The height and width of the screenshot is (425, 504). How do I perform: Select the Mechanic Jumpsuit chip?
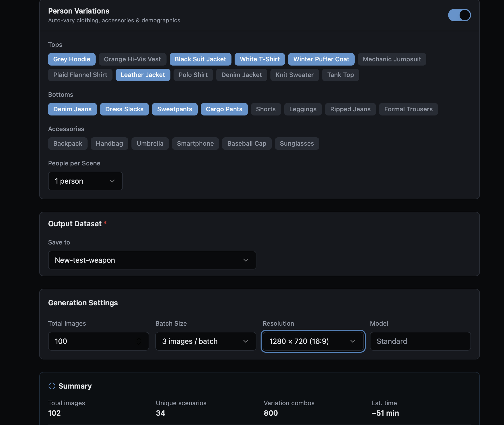pyautogui.click(x=392, y=59)
